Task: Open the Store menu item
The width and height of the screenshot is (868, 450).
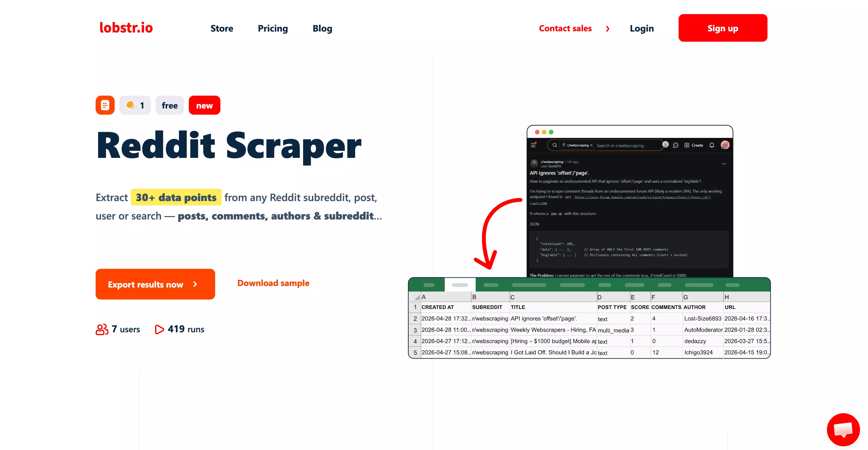Action: click(222, 28)
